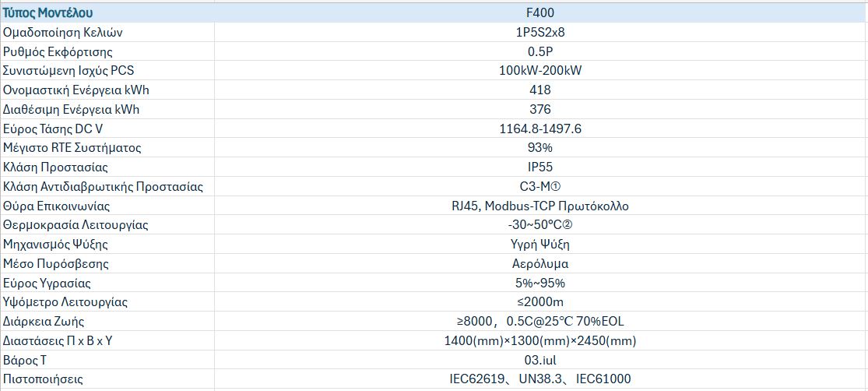Click the C3-M anticorrosion value cell
This screenshot has height=391, width=868.
[539, 187]
